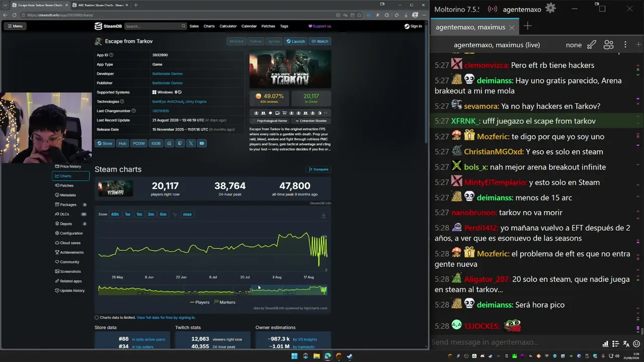Open changenumber 38219935 link
This screenshot has width=644, height=362.
[x=160, y=111]
